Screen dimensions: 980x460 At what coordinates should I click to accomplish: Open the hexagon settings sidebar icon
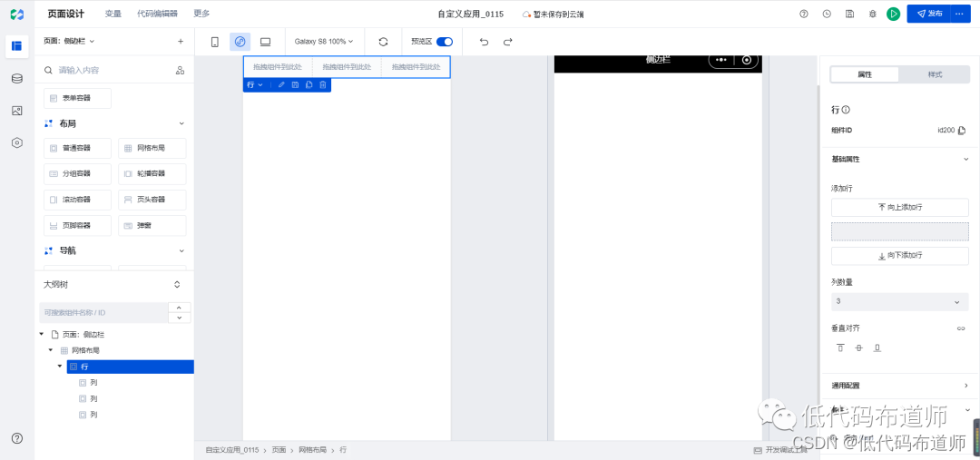coord(17,142)
